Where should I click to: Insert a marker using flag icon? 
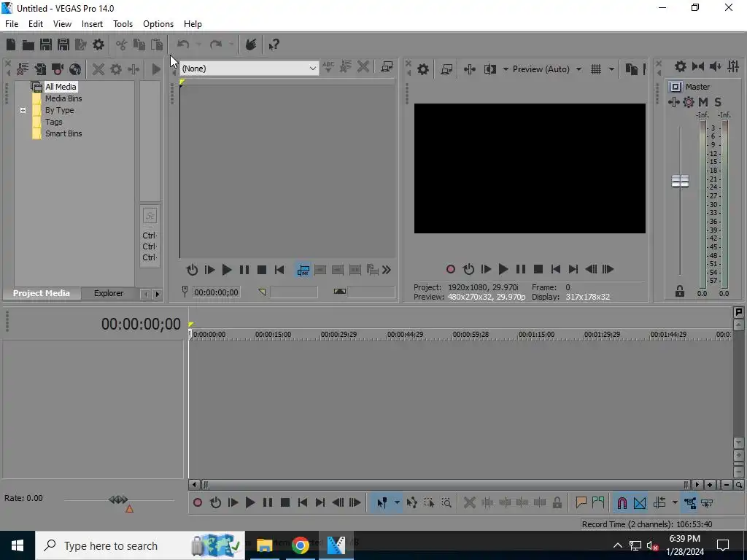[x=581, y=503]
